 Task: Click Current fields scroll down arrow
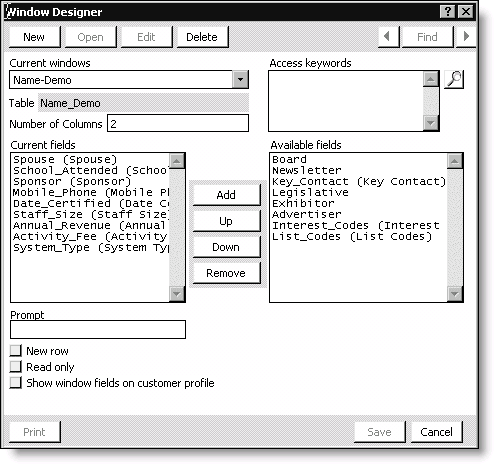(177, 294)
